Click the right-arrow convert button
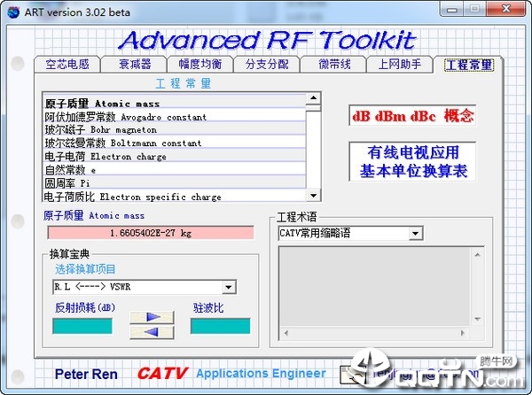The height and width of the screenshot is (395, 532). 152,316
